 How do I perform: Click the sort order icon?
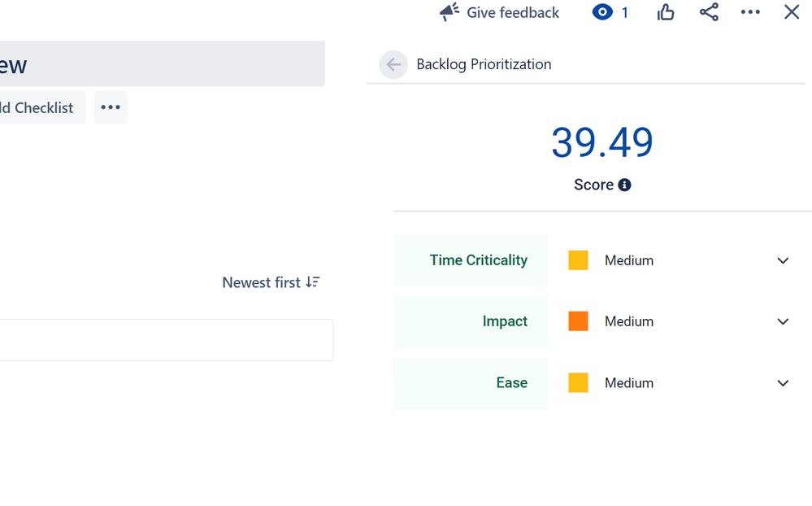pos(312,282)
